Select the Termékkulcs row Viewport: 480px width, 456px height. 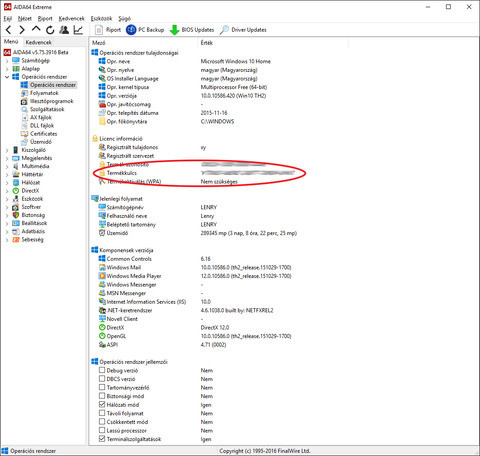tap(197, 173)
